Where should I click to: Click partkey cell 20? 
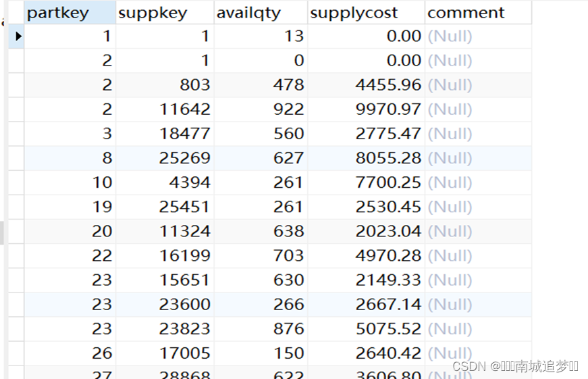point(70,231)
